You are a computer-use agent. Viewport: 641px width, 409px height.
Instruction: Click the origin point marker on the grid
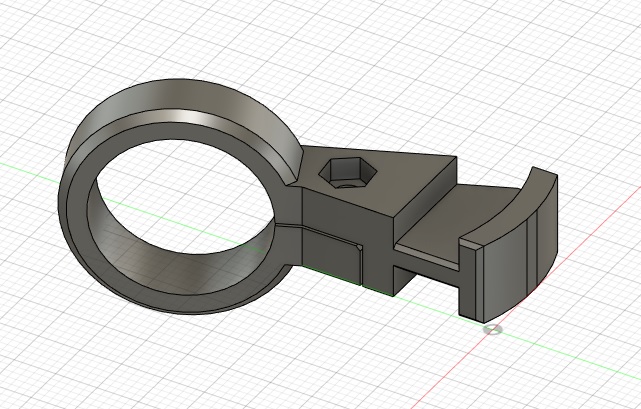tap(492, 329)
